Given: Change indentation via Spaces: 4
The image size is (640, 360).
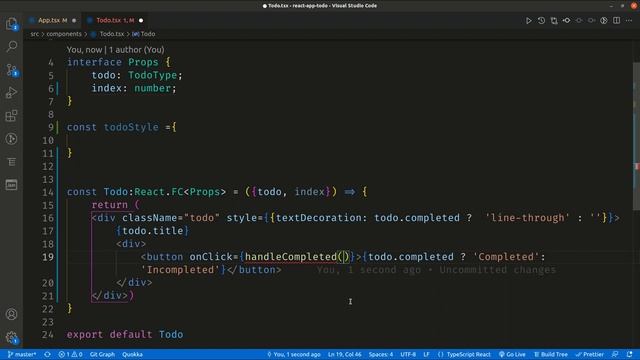Looking at the screenshot, I should coord(380,354).
